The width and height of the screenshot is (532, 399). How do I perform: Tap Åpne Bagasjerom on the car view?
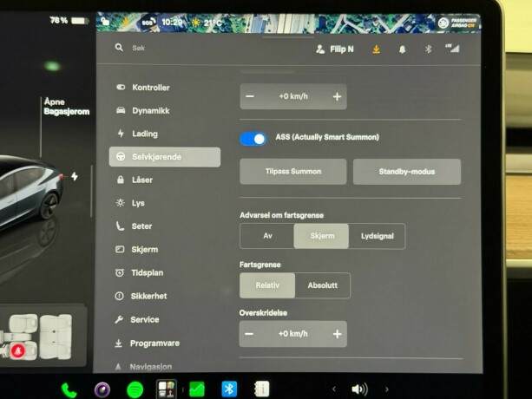67,107
